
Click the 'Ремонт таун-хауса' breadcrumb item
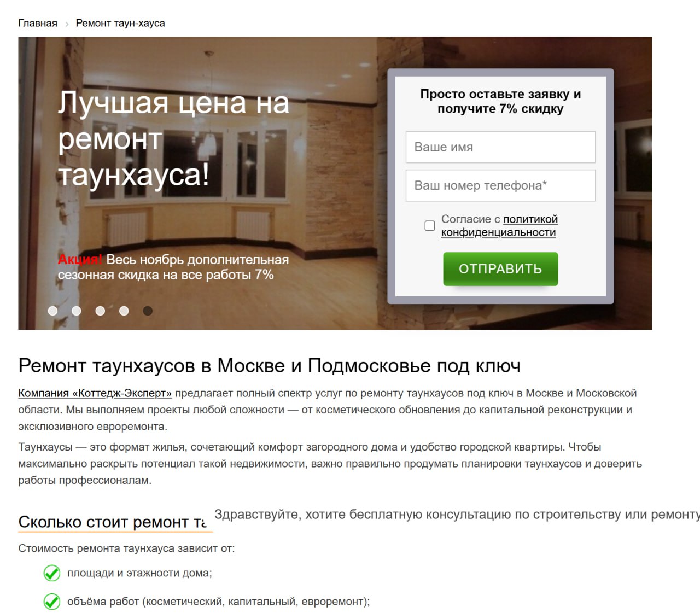pyautogui.click(x=120, y=23)
